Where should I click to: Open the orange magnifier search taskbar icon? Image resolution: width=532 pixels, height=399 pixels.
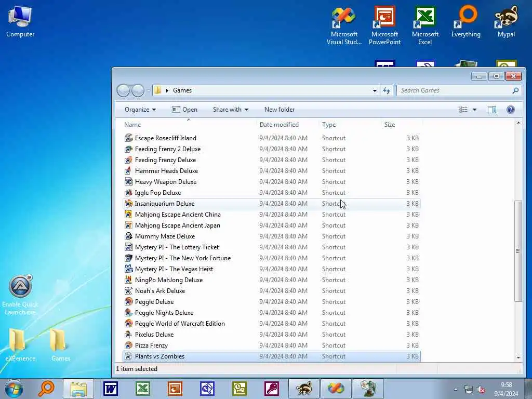point(46,389)
